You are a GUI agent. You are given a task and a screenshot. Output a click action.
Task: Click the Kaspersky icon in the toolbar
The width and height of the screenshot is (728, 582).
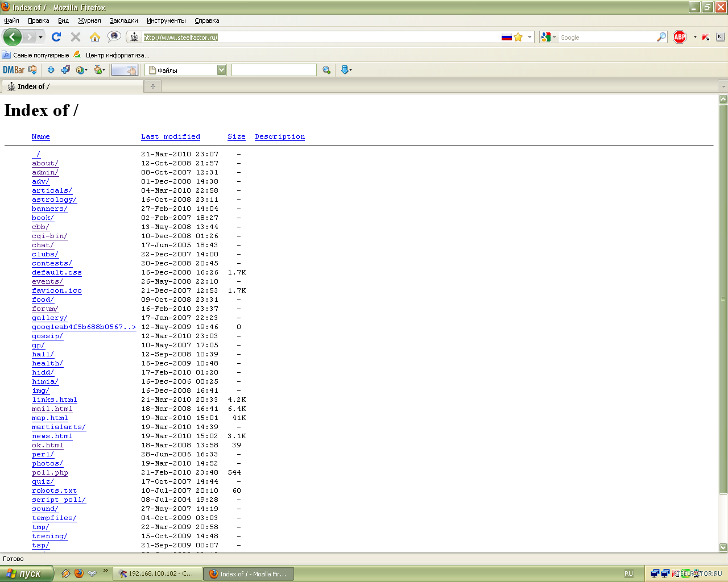pos(706,37)
